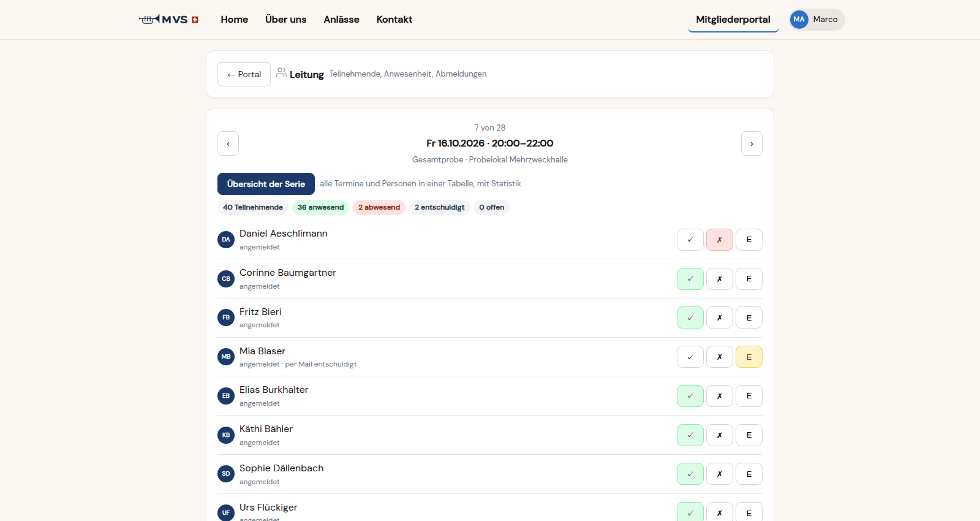Viewport: 980px width, 521px height.
Task: Set Fritz Bieri to excused
Action: pos(749,318)
